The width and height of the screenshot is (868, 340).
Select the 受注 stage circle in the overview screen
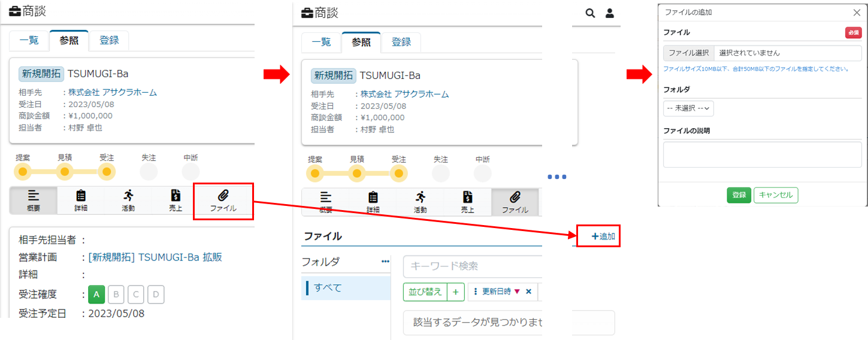(x=107, y=172)
